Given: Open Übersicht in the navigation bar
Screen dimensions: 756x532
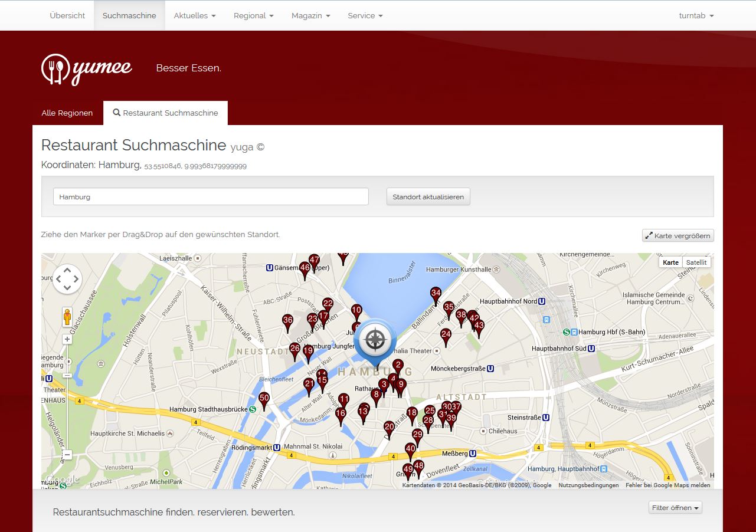Looking at the screenshot, I should point(67,15).
